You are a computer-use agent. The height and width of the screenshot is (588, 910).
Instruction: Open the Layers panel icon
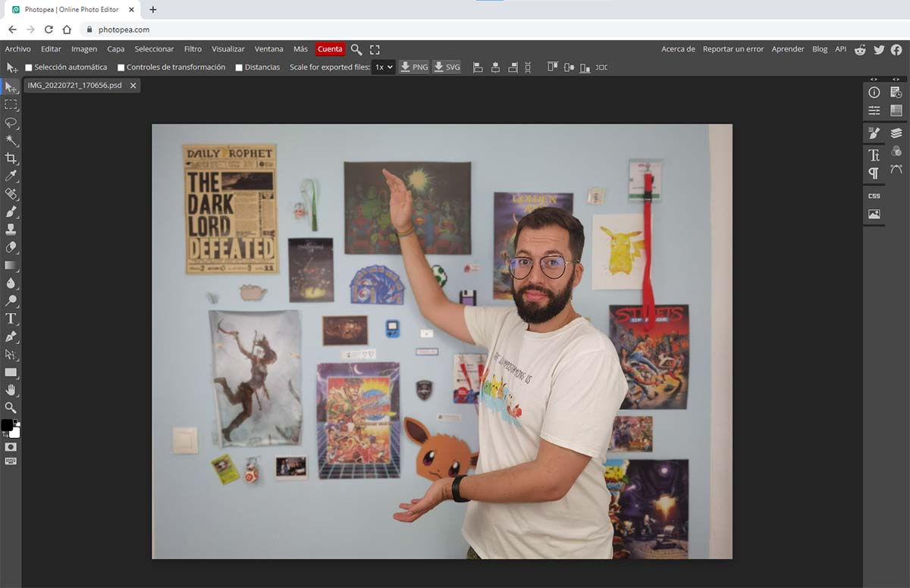click(896, 133)
